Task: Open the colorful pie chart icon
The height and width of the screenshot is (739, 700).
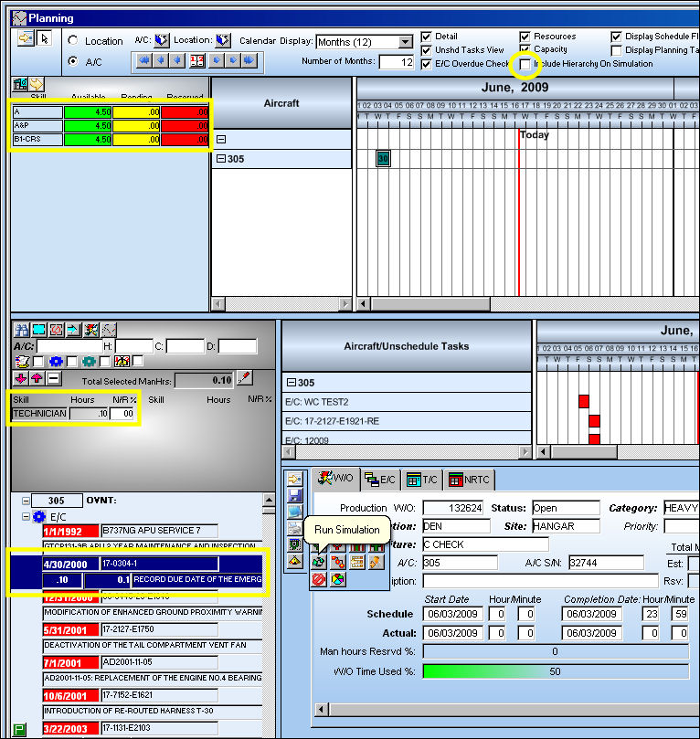Action: pos(337,579)
